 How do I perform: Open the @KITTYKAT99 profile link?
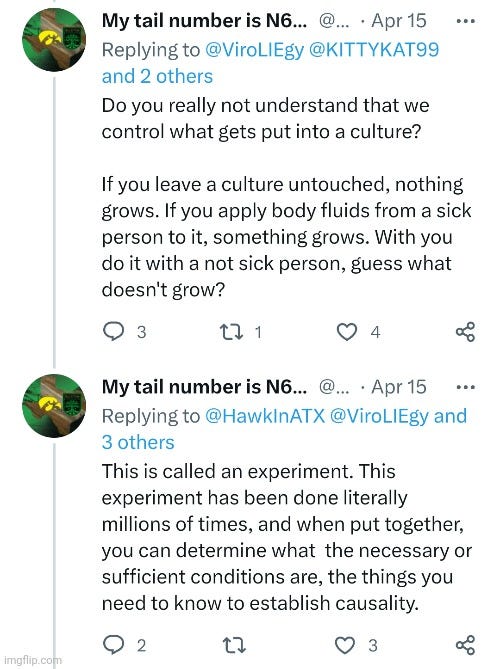373,49
